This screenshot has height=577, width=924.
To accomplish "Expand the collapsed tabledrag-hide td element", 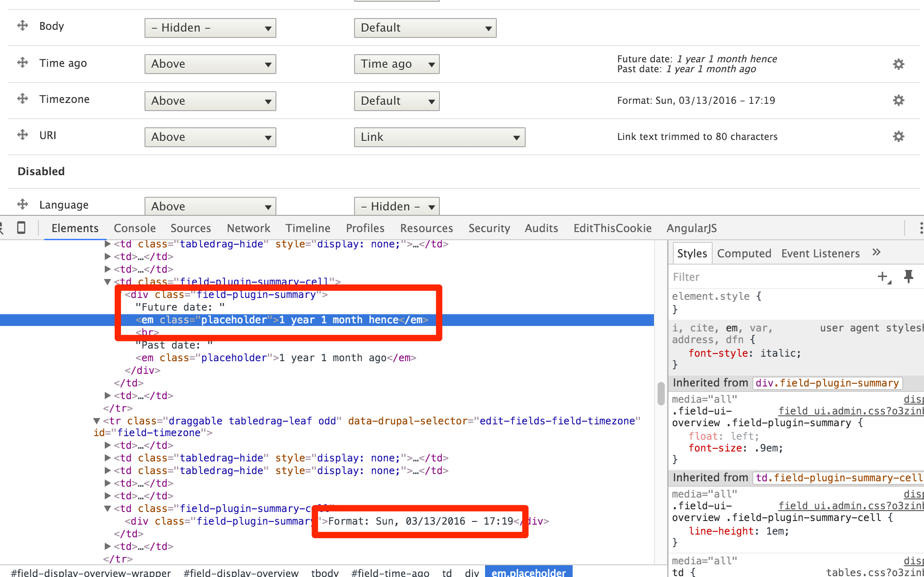I will 107,244.
